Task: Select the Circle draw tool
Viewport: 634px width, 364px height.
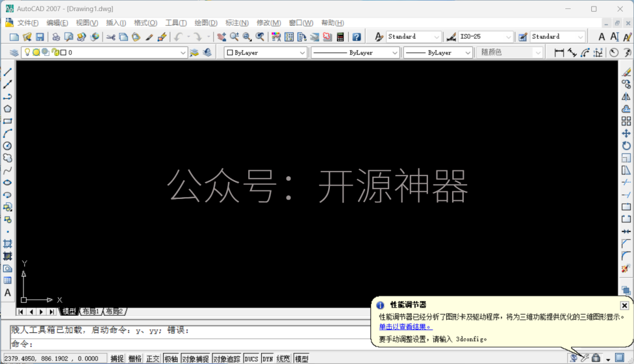Action: tap(8, 146)
